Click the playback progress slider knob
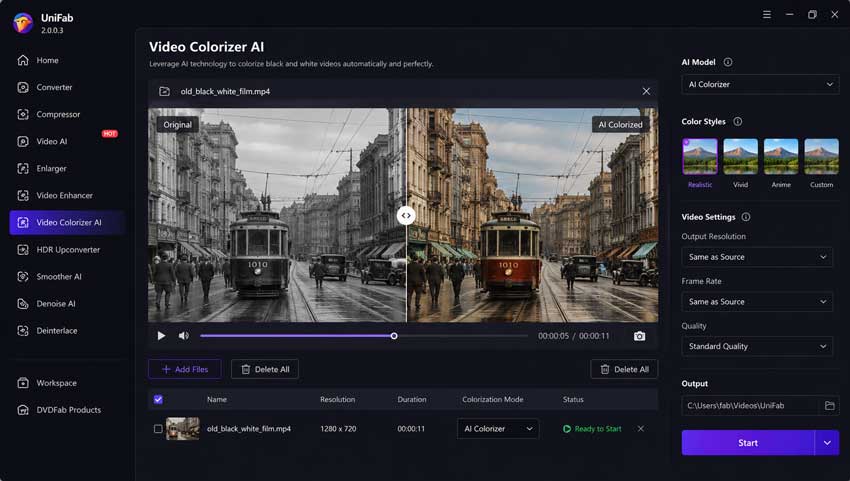The image size is (850, 481). click(394, 336)
